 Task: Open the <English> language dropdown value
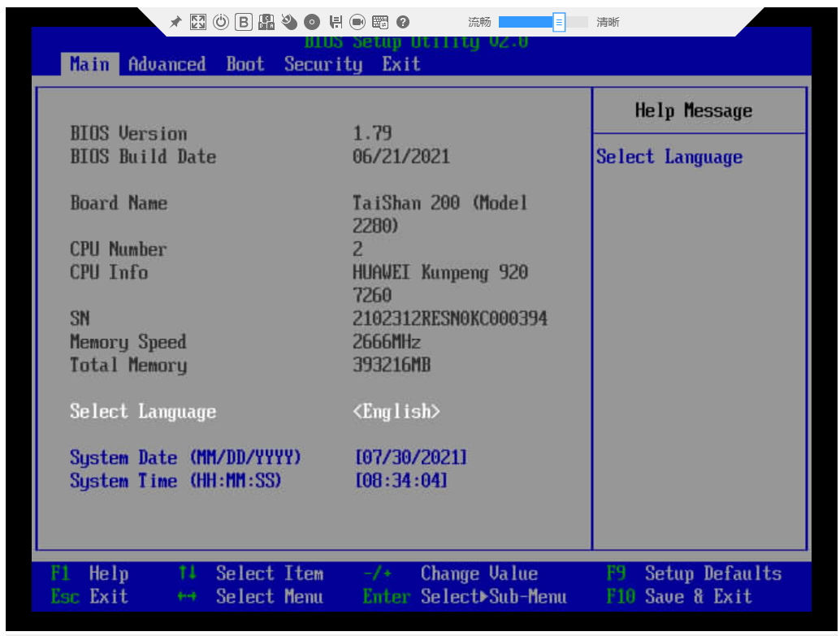coord(396,412)
